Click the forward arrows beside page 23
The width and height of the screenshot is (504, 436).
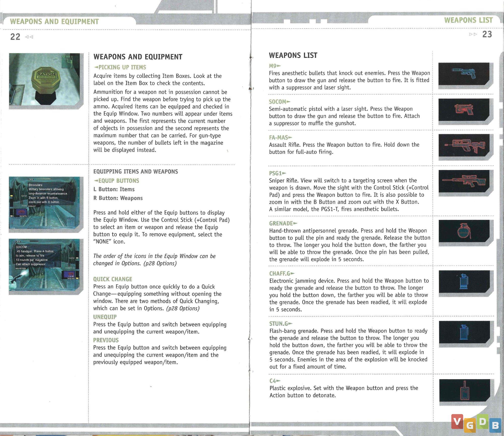473,34
